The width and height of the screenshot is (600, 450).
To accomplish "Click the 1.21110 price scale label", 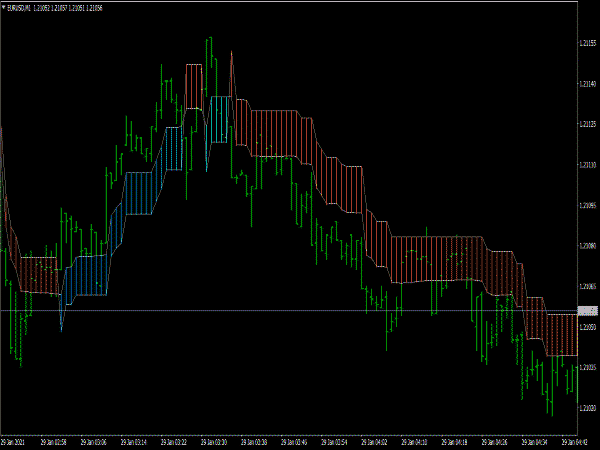I will [x=588, y=165].
